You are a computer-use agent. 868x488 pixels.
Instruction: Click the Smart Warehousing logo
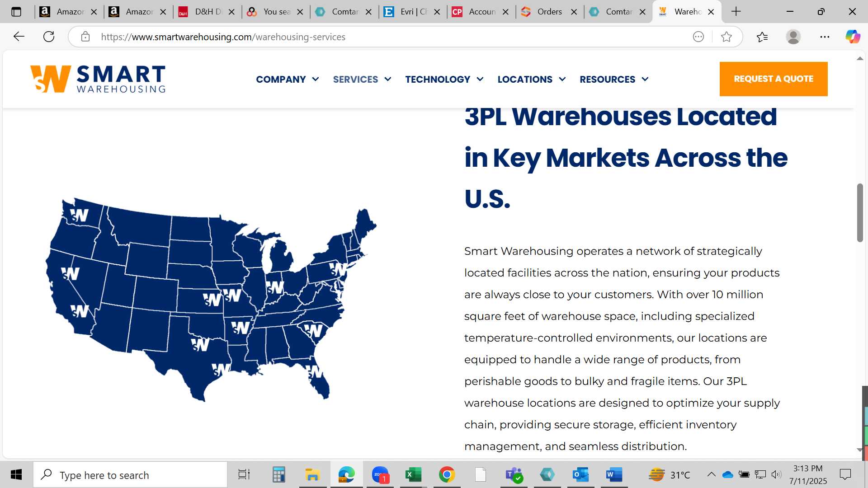coord(98,79)
